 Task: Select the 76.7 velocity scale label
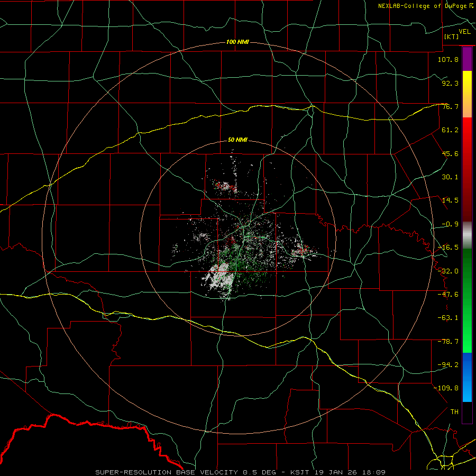click(450, 106)
